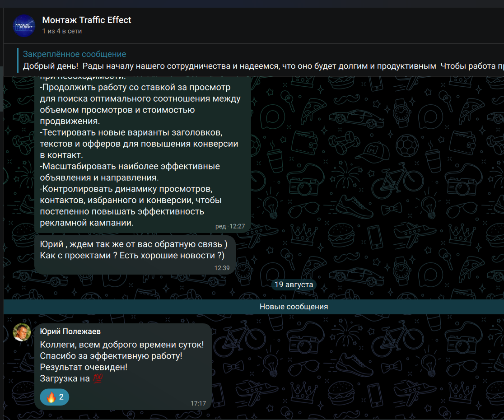Click the 💯 emoji in Юрий's message
The image size is (504, 420).
[x=98, y=378]
